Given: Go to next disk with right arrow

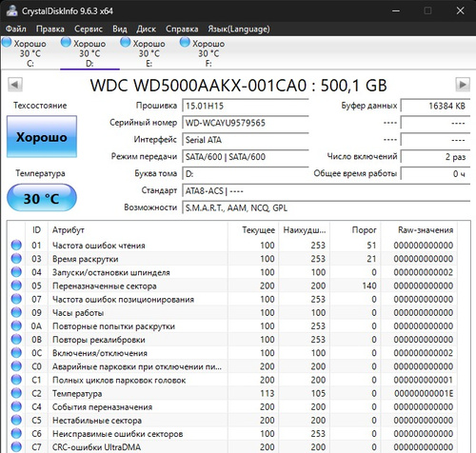Looking at the screenshot, I should click(463, 85).
